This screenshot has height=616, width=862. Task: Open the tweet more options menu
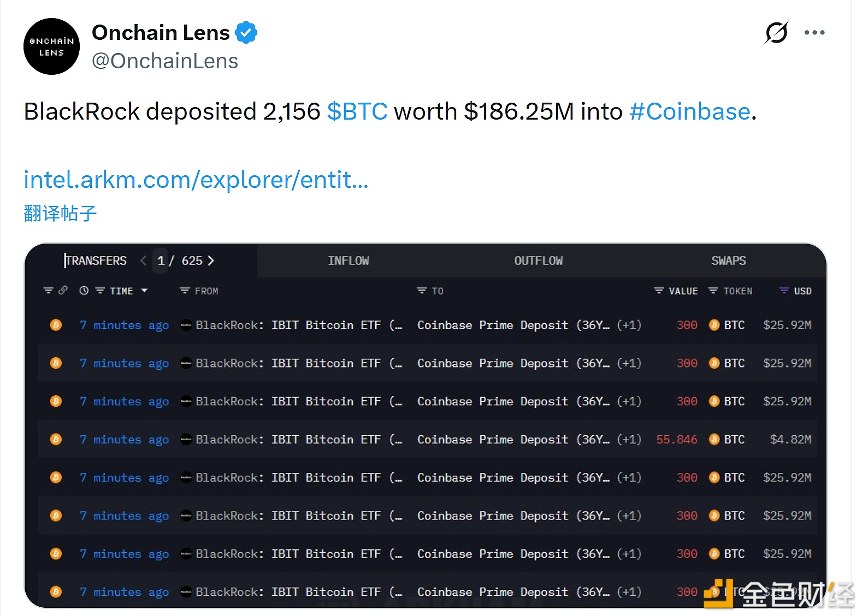815,33
